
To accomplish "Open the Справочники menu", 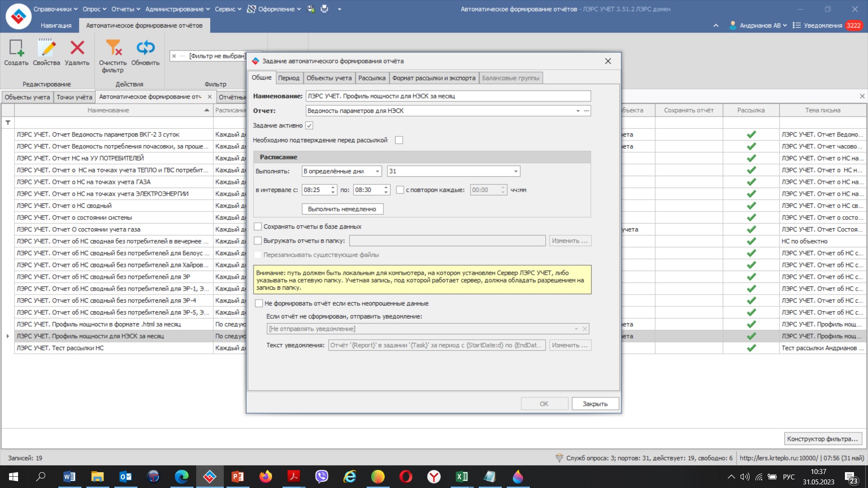I will click(x=55, y=9).
